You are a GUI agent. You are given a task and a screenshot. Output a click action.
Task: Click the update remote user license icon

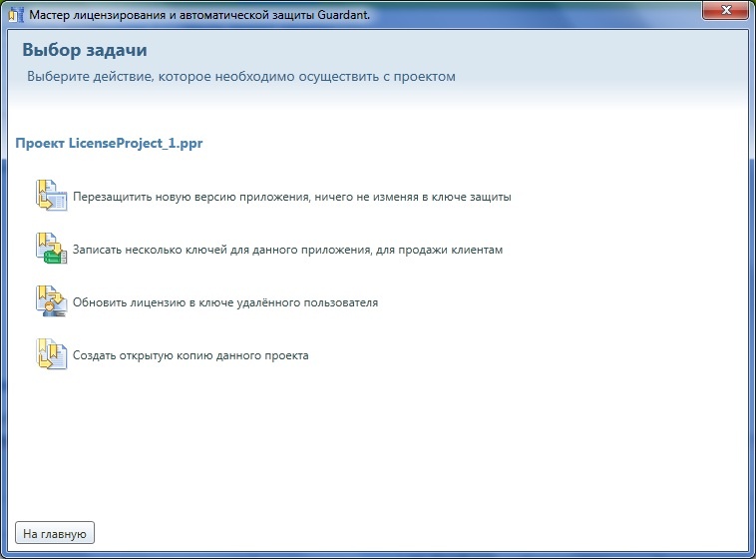point(50,301)
